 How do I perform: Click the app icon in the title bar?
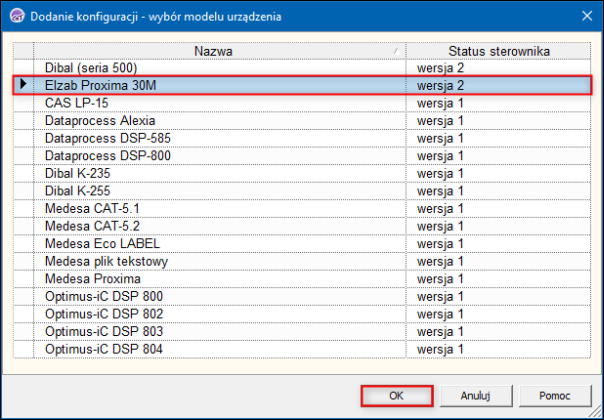[16, 14]
